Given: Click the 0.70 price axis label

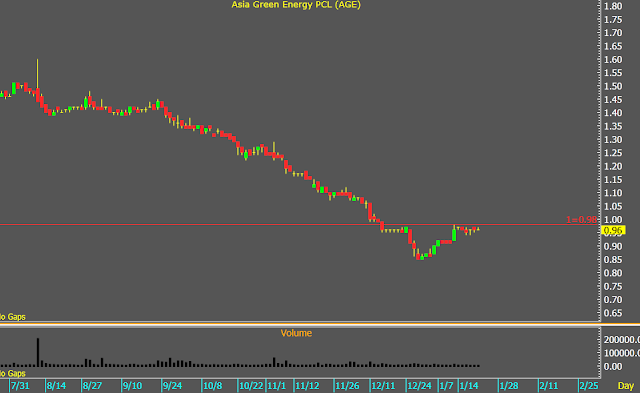Looking at the screenshot, I should click(x=613, y=300).
